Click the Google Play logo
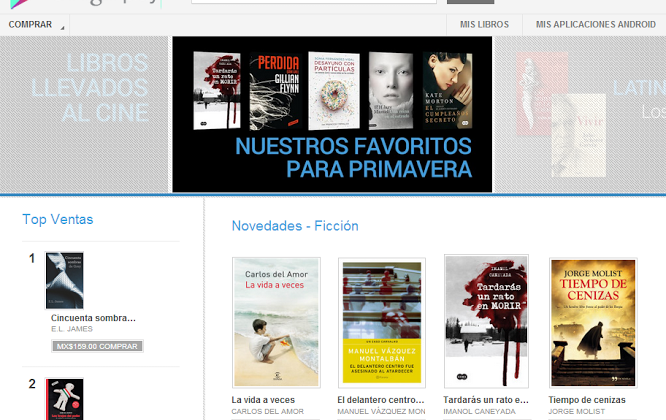 coord(85,4)
